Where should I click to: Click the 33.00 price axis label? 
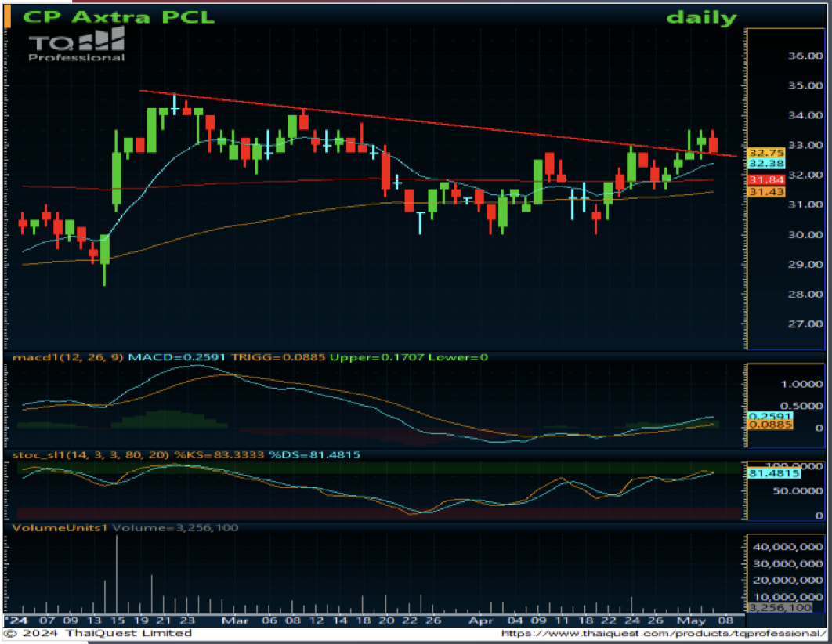coord(805,145)
